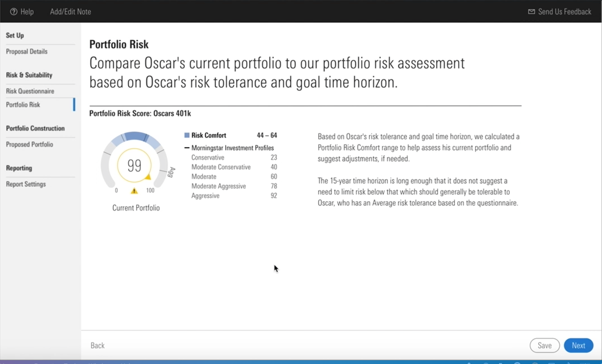
Task: Open the Risk Questionnaire page
Action: point(30,91)
